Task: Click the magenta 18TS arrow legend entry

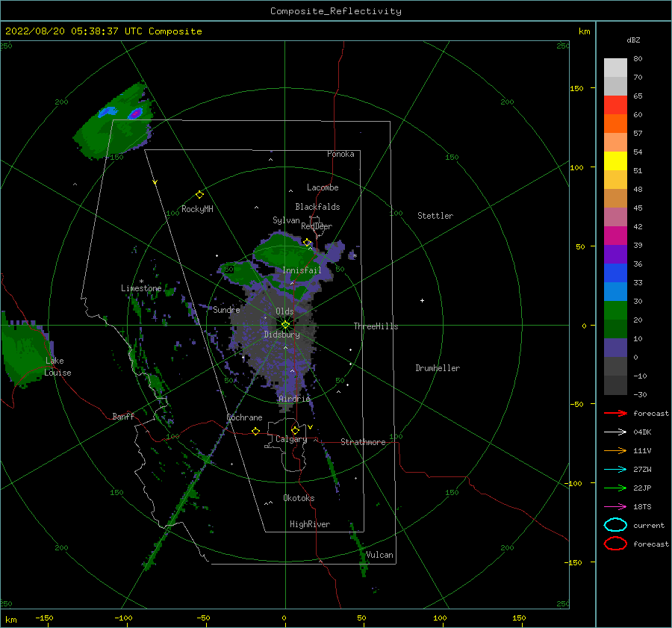Action: 615,507
